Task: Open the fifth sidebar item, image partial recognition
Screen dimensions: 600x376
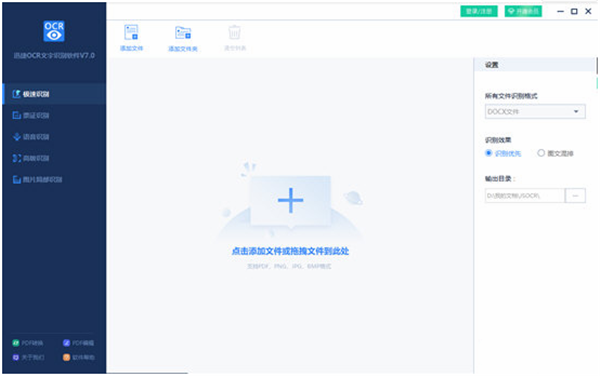Action: pyautogui.click(x=54, y=179)
